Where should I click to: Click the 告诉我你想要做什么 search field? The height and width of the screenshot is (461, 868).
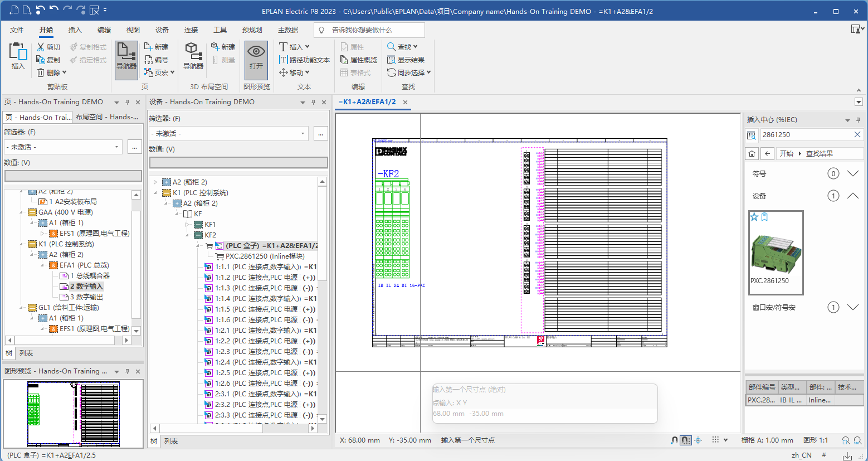tap(369, 30)
